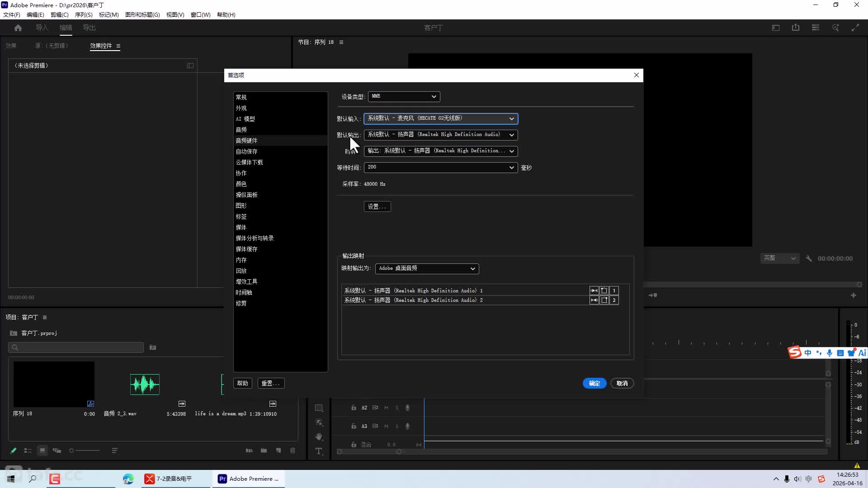868x488 pixels.
Task: Select the Type tool in the toolbar
Action: 319,451
